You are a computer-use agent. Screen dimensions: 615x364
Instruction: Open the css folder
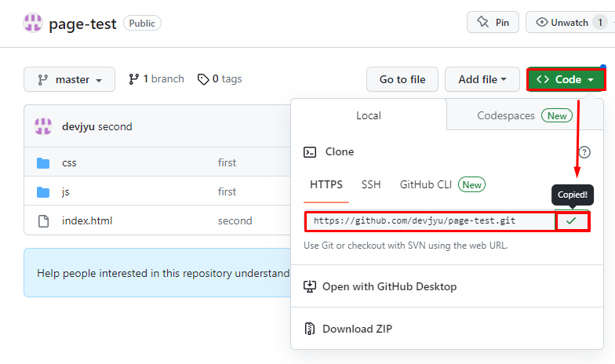tap(69, 163)
